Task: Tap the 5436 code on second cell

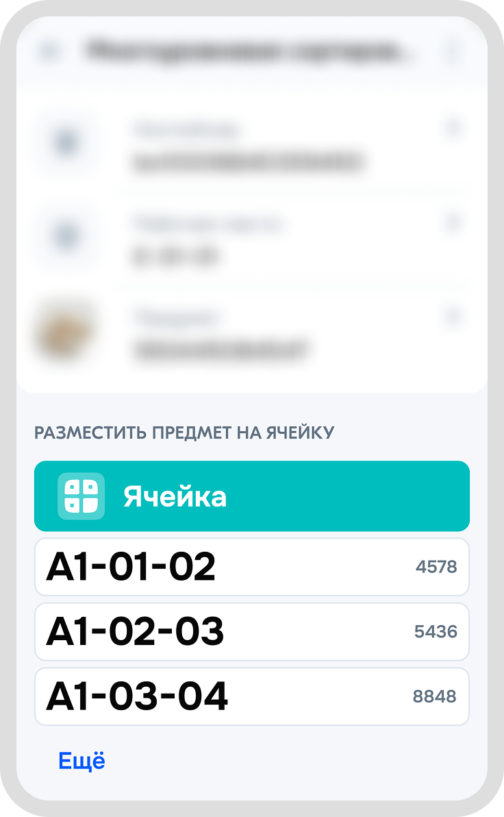Action: pyautogui.click(x=436, y=632)
